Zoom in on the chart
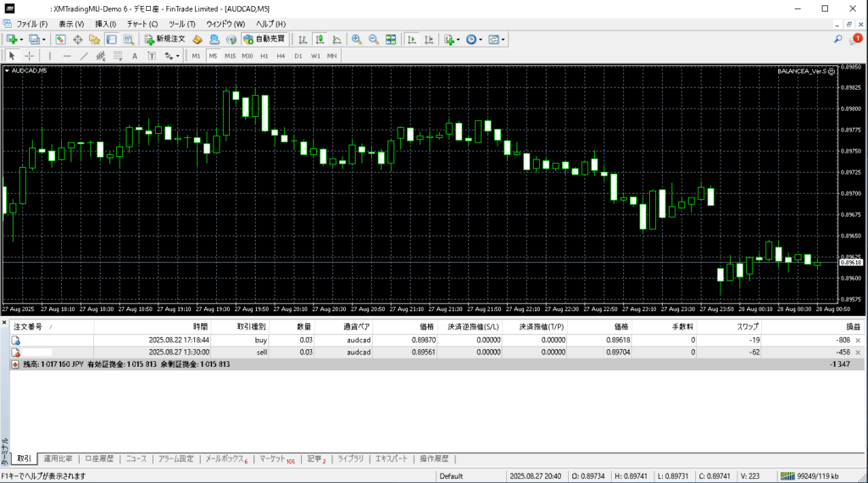 click(x=357, y=39)
